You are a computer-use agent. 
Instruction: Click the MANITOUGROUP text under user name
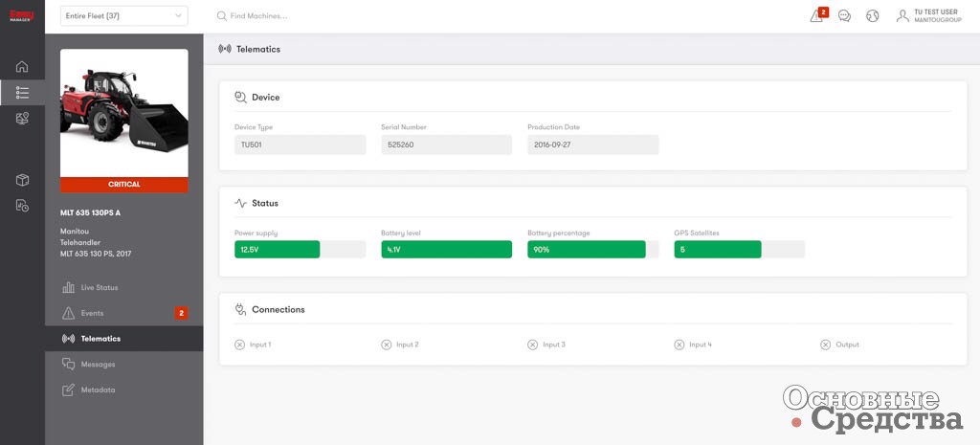tap(938, 20)
